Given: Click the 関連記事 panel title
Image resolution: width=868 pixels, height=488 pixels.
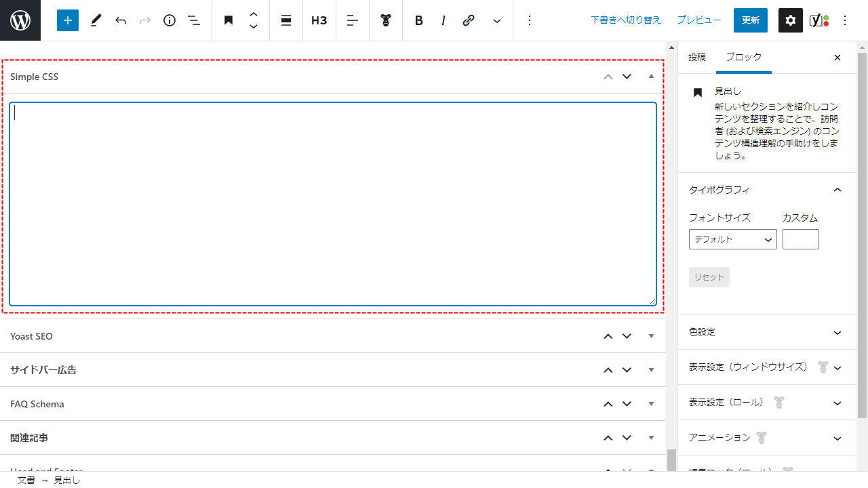Looking at the screenshot, I should [29, 438].
